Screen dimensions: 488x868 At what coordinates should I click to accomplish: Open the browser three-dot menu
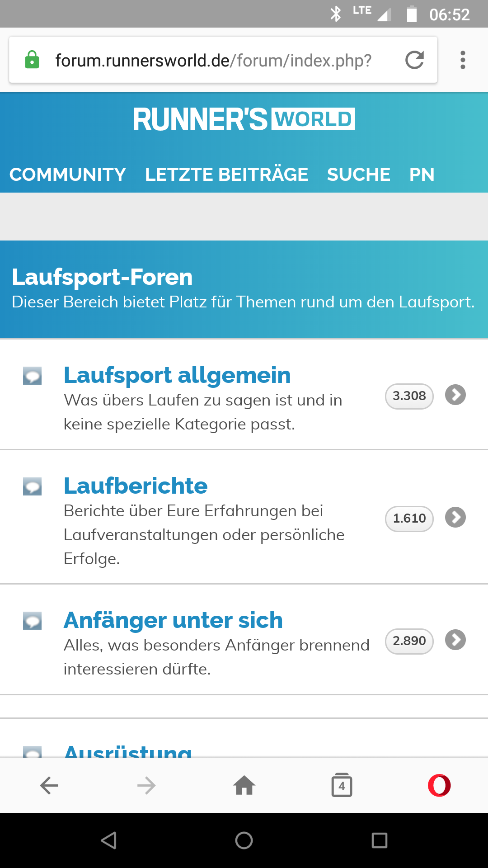coord(463,60)
